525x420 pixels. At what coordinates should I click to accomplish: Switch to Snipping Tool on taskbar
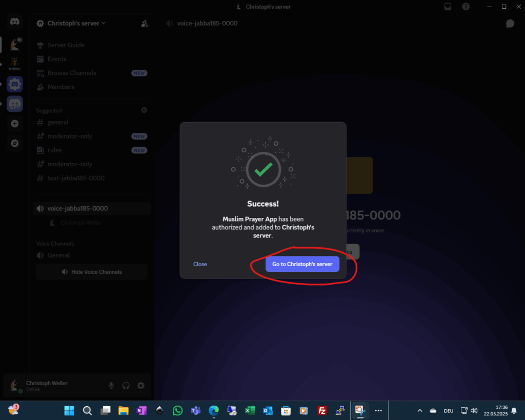[x=360, y=411]
